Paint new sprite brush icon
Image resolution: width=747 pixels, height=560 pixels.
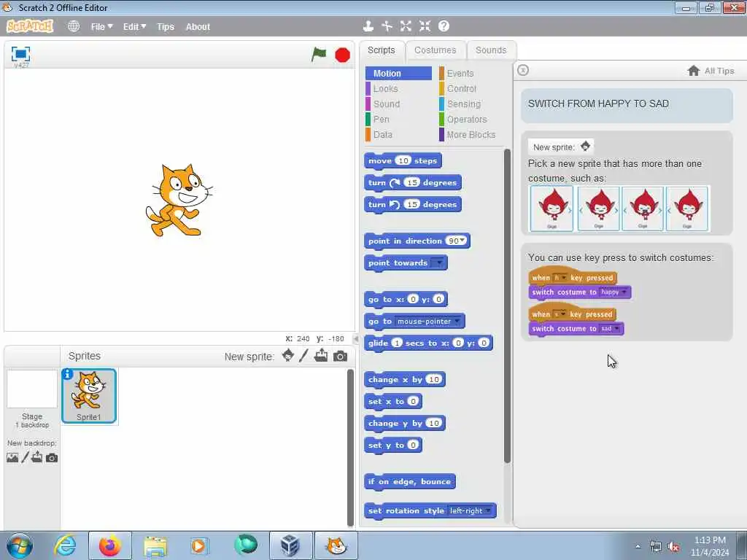tap(303, 355)
